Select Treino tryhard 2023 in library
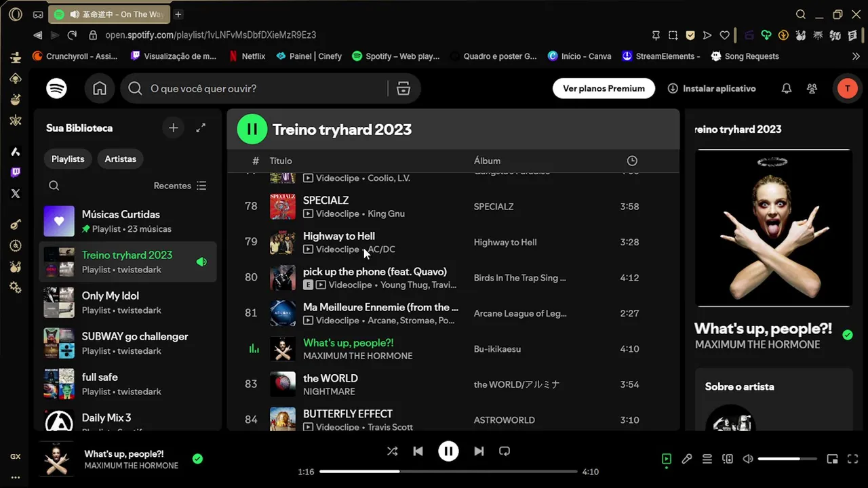Viewport: 868px width, 488px height. click(127, 262)
